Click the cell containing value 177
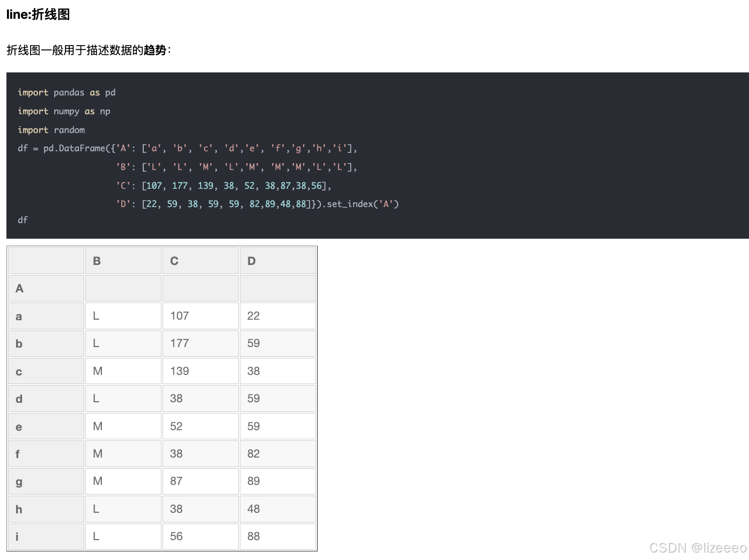The width and height of the screenshot is (749, 560). click(x=179, y=343)
